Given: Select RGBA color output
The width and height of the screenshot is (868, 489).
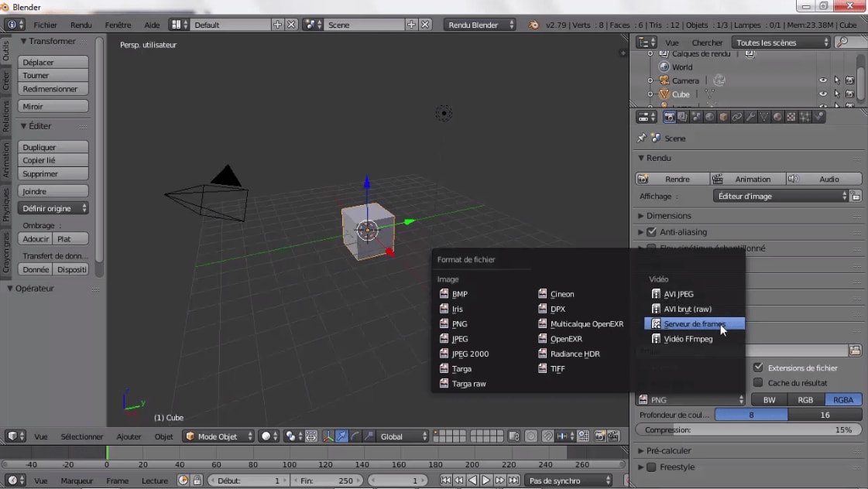Looking at the screenshot, I should pos(842,399).
